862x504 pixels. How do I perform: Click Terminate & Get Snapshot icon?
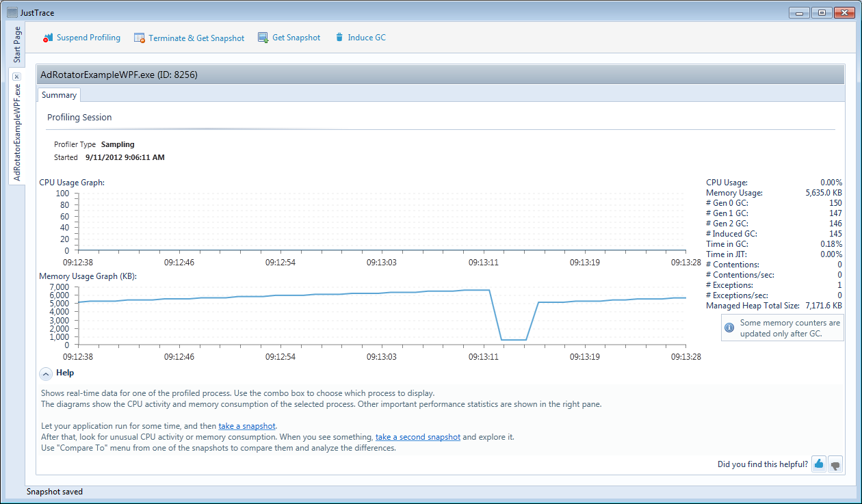140,38
